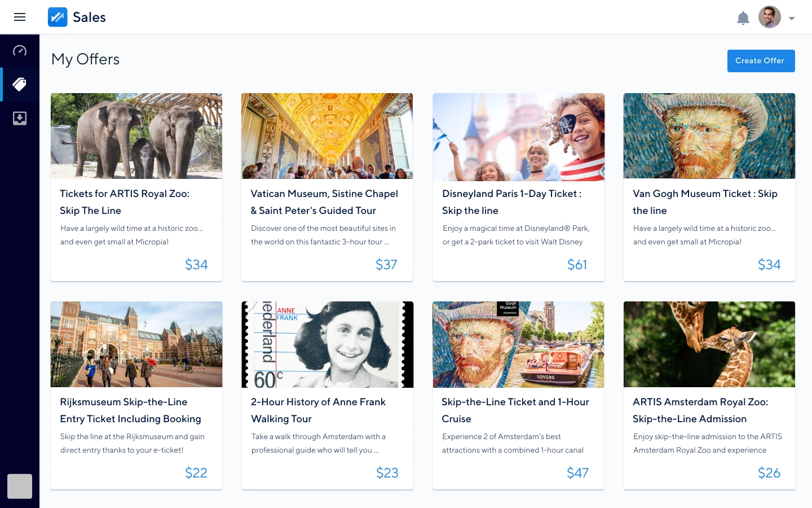
Task: Click the $47 cruise ticket price
Action: point(577,473)
